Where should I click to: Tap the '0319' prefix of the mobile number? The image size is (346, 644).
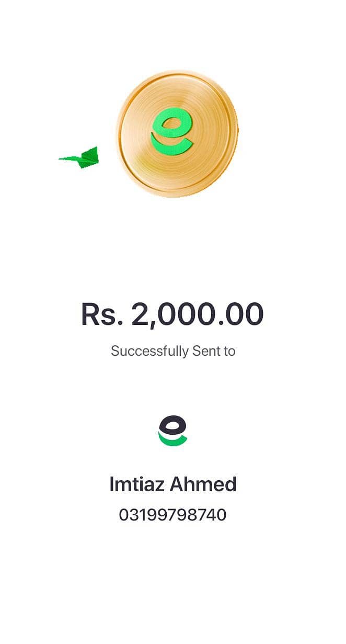pyautogui.click(x=138, y=515)
